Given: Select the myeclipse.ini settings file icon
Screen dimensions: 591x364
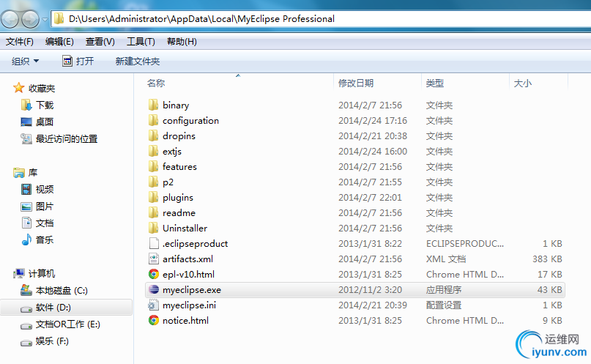Looking at the screenshot, I should [x=153, y=305].
